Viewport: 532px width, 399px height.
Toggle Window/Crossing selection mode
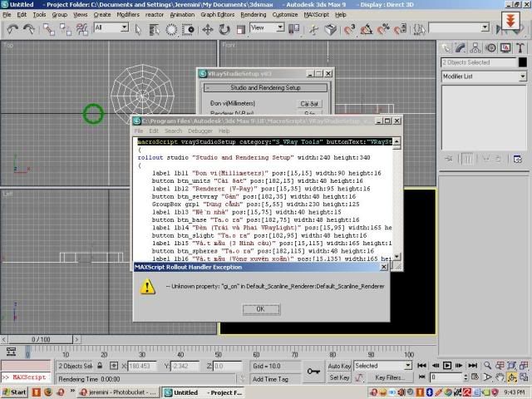point(188,30)
